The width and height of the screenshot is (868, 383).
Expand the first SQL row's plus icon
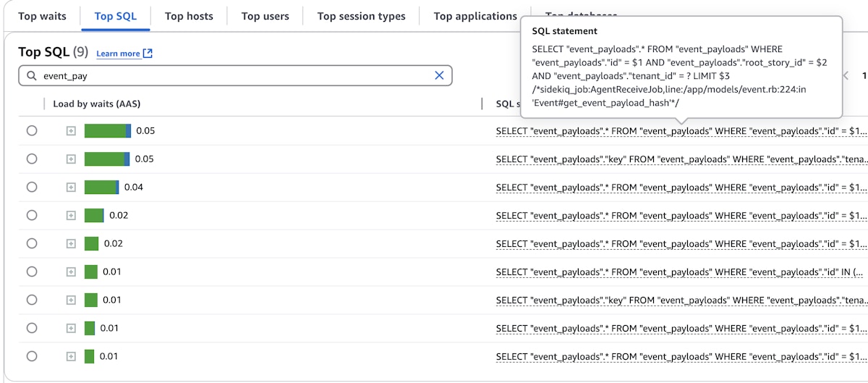[71, 131]
